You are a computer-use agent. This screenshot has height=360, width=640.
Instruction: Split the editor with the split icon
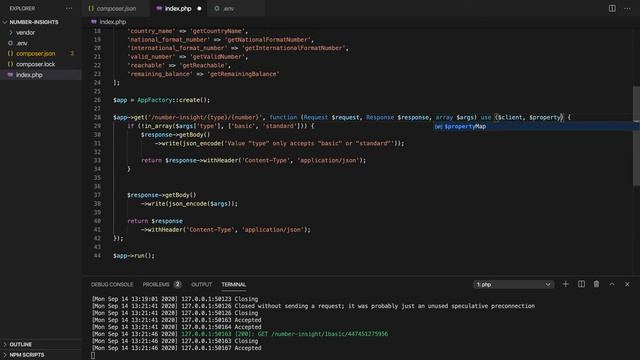point(612,8)
